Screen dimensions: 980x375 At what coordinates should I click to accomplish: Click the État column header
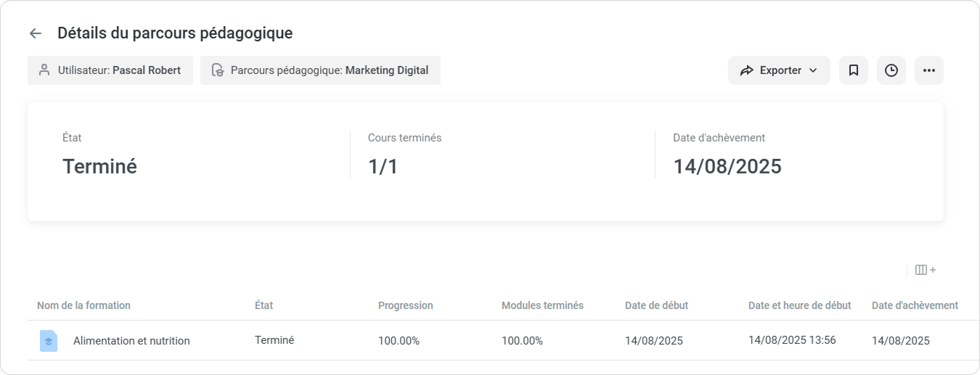coord(264,305)
